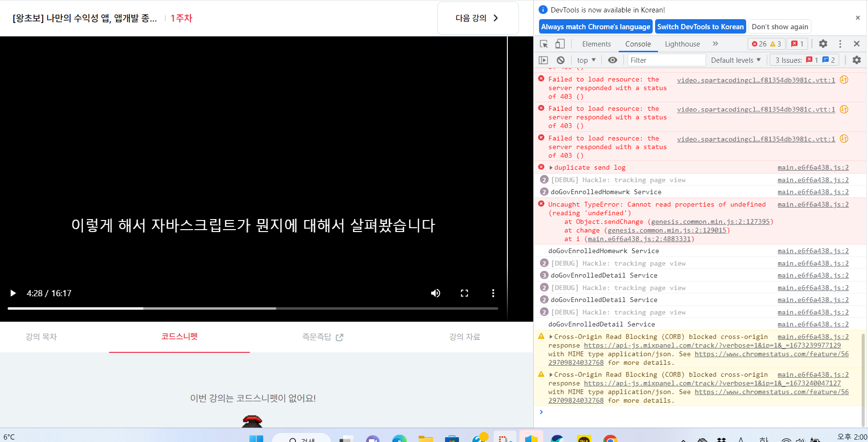
Task: Select the 코드스니펫 tab
Action: point(179,337)
